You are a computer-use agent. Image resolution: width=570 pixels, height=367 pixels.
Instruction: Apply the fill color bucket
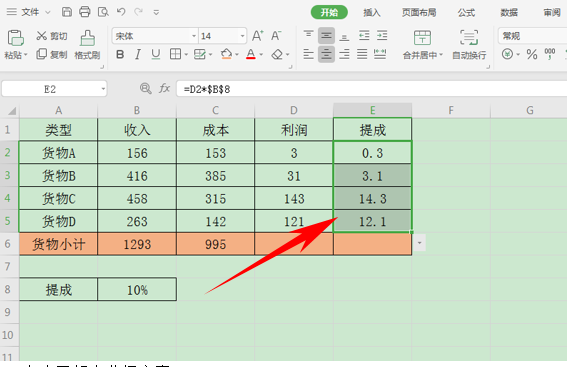click(226, 55)
